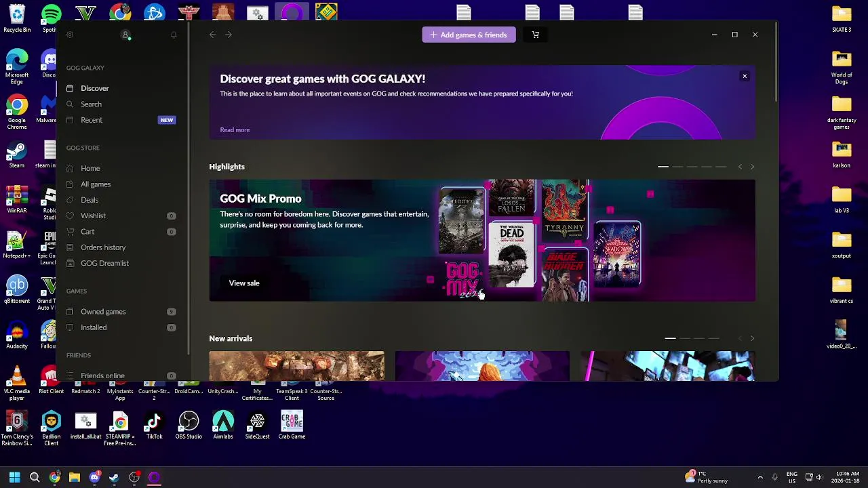Go back with the left navigation arrow
The image size is (868, 488).
click(x=212, y=35)
